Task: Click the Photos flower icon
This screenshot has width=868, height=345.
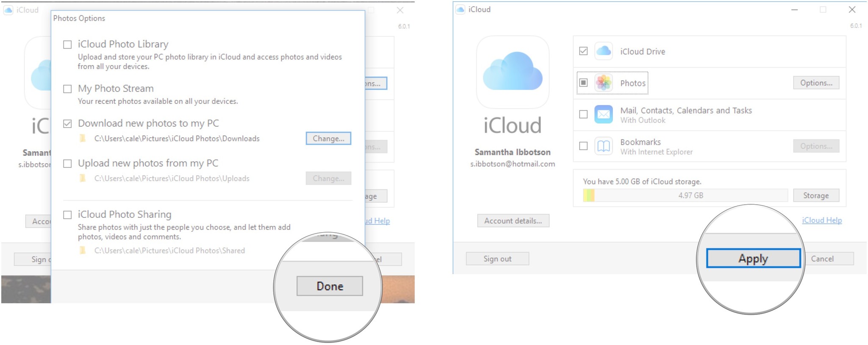Action: (x=604, y=83)
